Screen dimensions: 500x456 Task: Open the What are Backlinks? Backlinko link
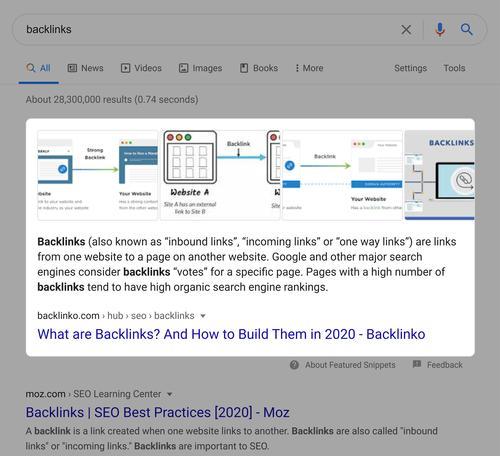coord(231,334)
